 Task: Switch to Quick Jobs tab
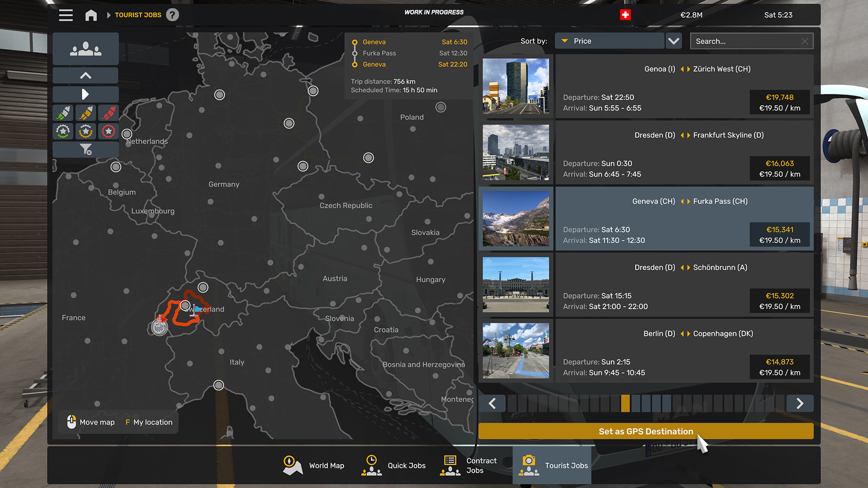[x=393, y=465]
